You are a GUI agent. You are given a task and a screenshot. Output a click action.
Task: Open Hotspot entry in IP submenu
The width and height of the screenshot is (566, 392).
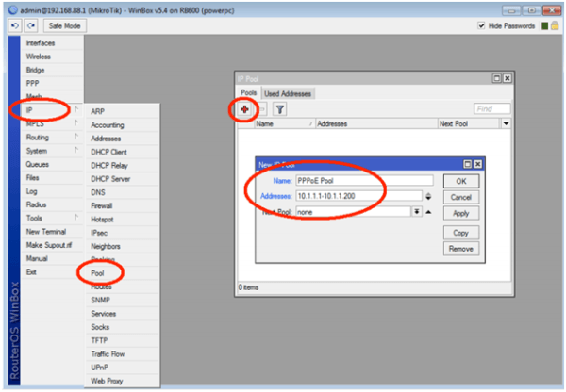tap(123, 220)
